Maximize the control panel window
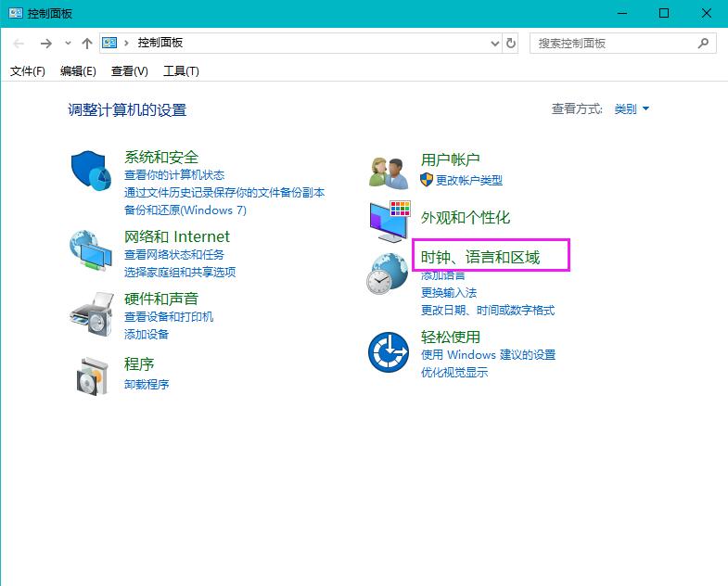This screenshot has width=728, height=586. (664, 13)
